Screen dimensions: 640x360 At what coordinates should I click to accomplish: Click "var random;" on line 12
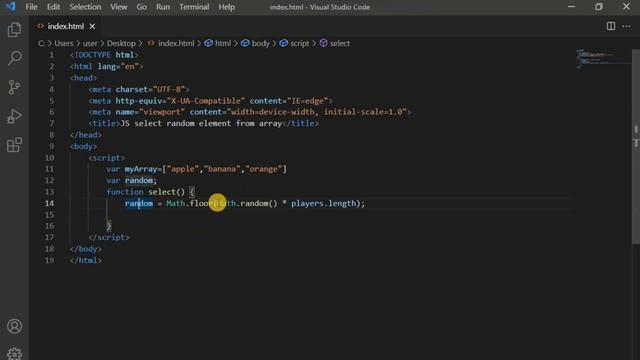(131, 180)
